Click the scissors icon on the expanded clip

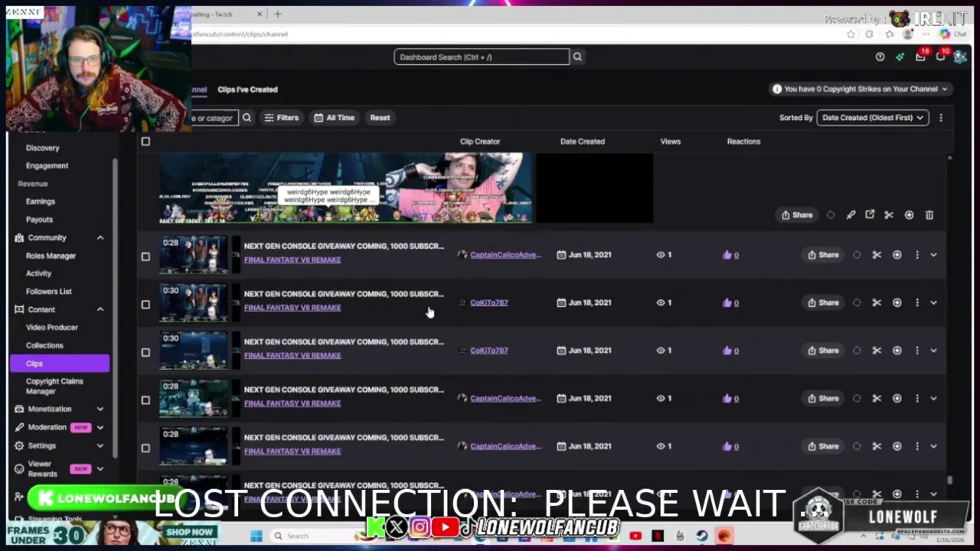[889, 215]
